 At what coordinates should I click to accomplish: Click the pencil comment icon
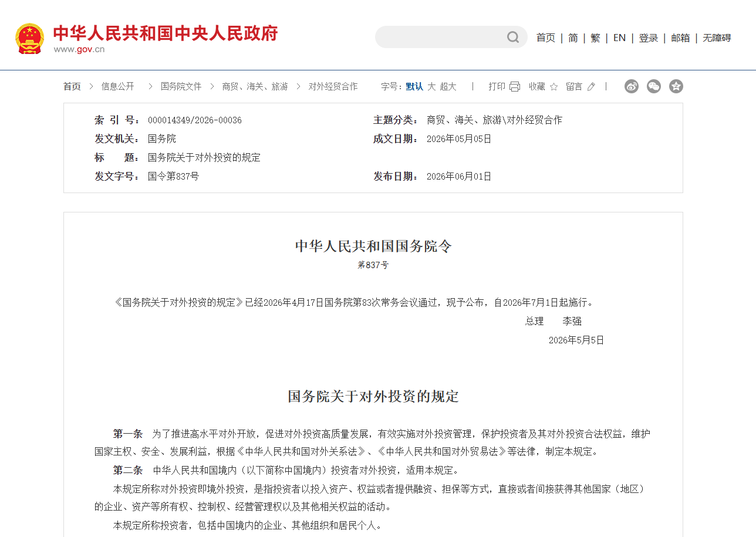pyautogui.click(x=591, y=87)
